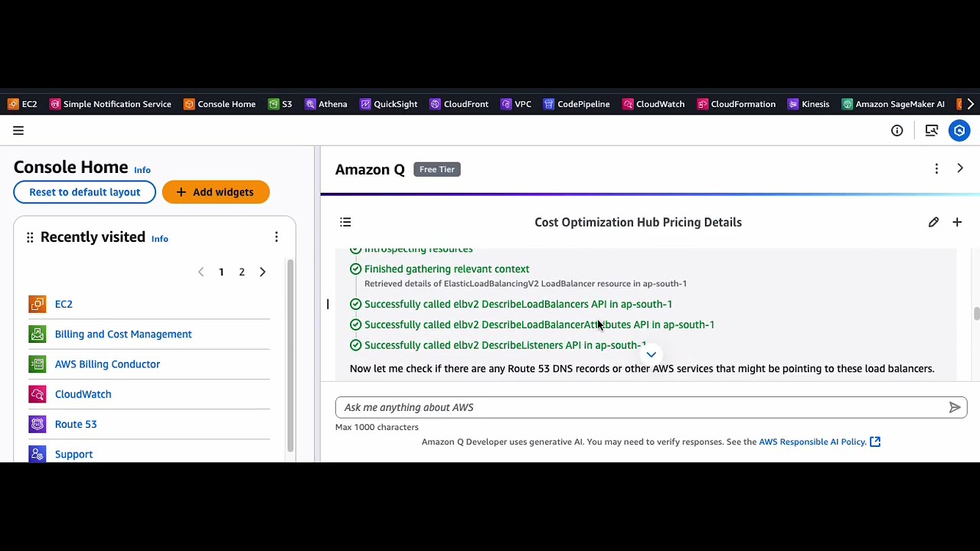The image size is (980, 551).
Task: Click 'Cost Optimization Hub Pricing Details' title
Action: point(638,222)
